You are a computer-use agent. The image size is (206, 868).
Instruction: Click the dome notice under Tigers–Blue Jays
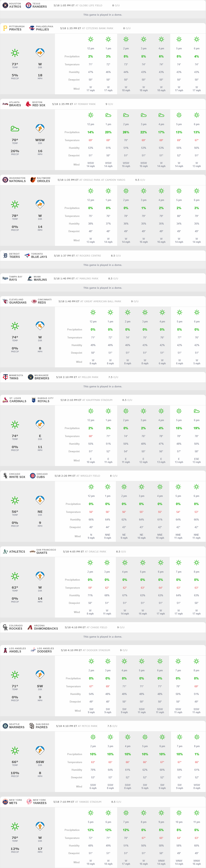click(x=103, y=265)
